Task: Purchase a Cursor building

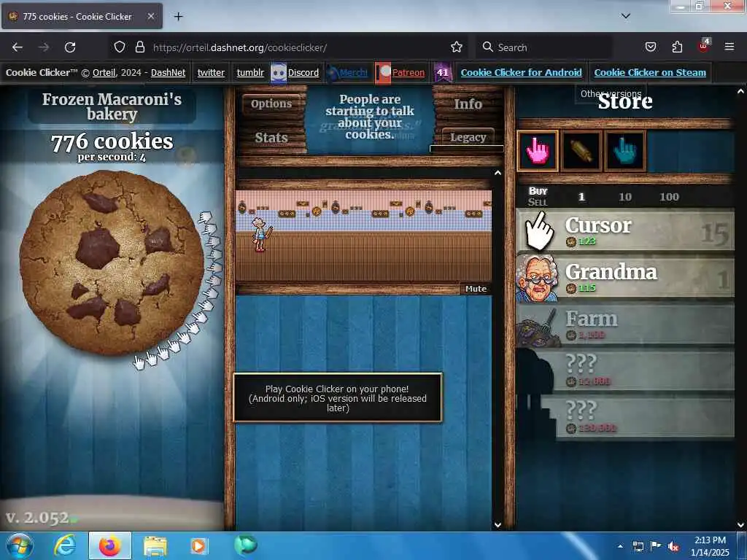Action: pos(625,231)
